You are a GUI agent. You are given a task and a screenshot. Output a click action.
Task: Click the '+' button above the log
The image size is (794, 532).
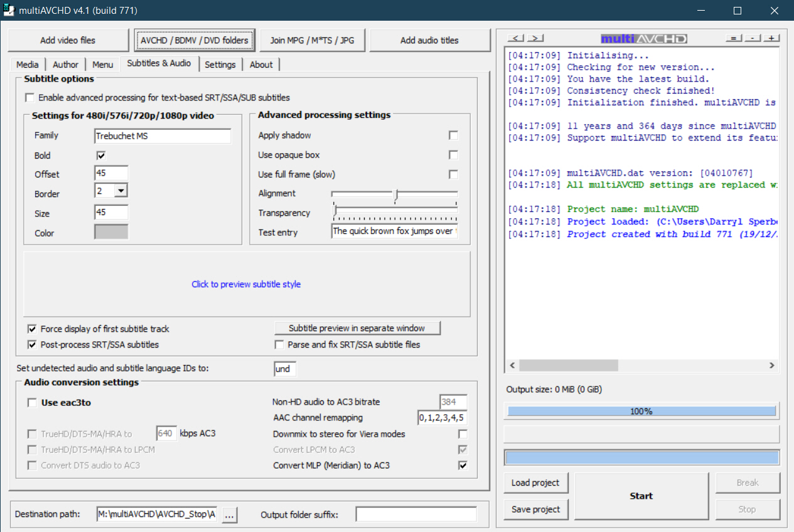[x=771, y=38]
